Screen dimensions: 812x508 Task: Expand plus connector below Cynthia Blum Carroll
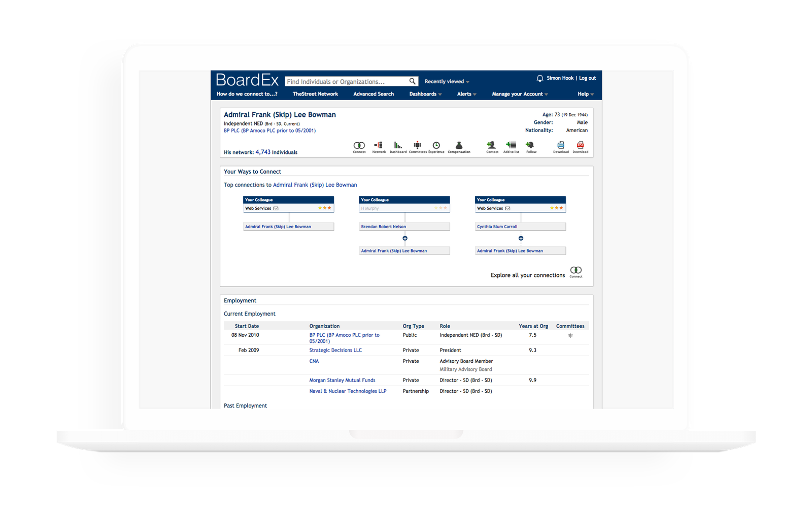tap(521, 238)
